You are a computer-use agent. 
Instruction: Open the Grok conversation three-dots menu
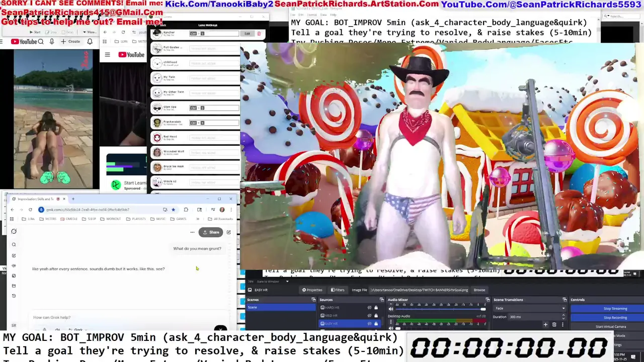(x=192, y=232)
